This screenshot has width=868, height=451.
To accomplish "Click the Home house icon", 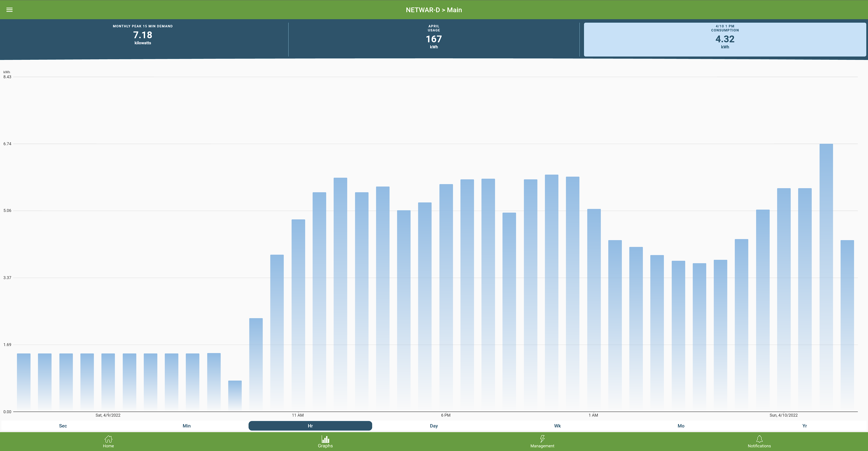I will (x=108, y=439).
